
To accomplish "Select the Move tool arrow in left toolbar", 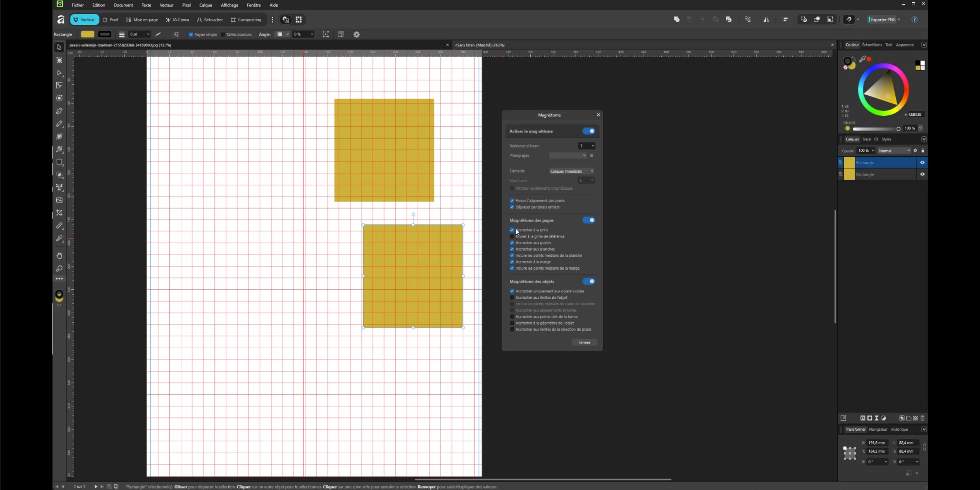I will click(x=59, y=48).
